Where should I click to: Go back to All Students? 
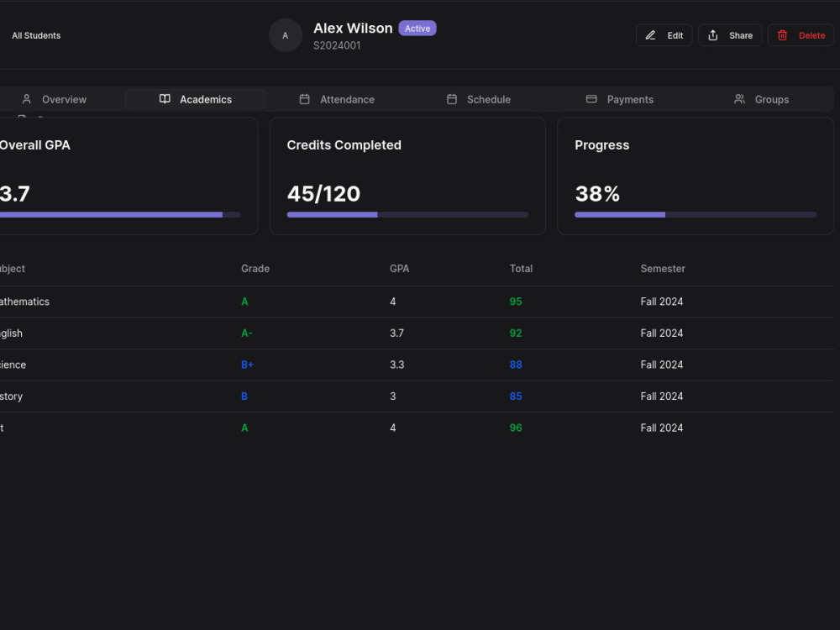[36, 35]
